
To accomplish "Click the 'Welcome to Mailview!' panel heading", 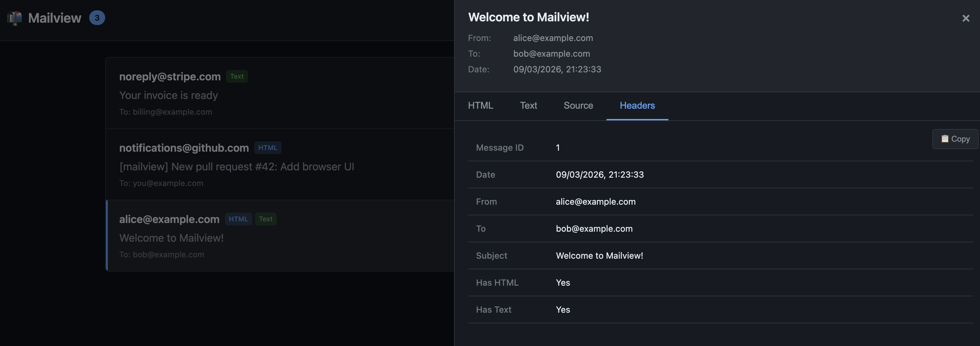I will tap(528, 17).
